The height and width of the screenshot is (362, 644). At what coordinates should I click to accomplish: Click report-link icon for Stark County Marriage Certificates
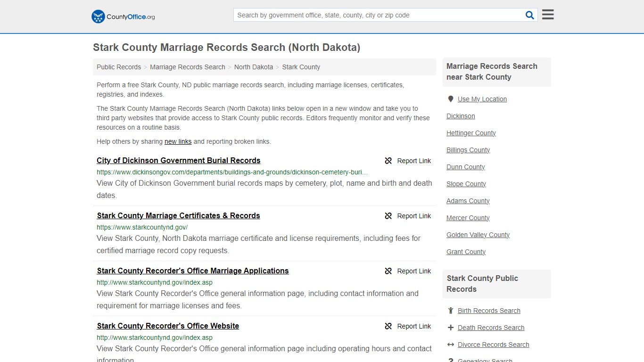tap(388, 216)
